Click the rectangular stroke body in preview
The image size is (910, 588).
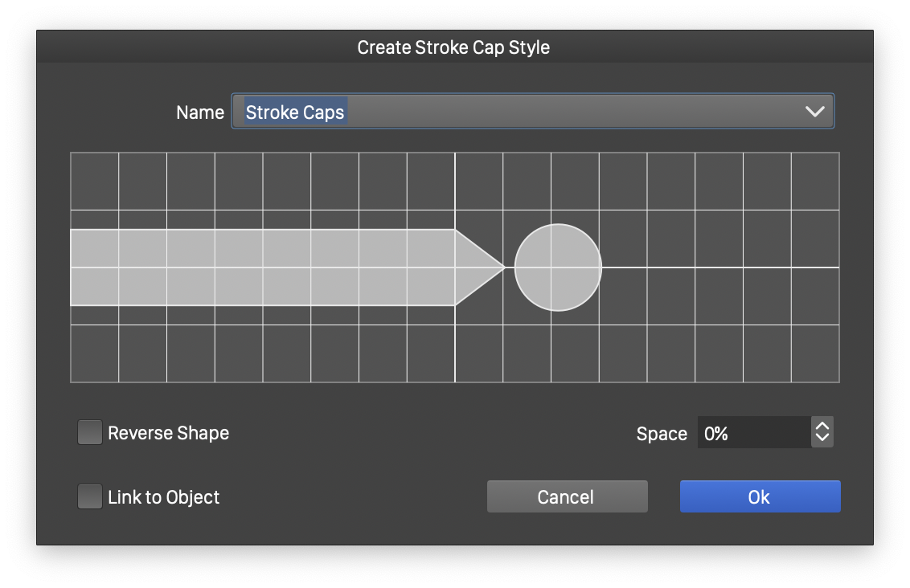pyautogui.click(x=262, y=267)
